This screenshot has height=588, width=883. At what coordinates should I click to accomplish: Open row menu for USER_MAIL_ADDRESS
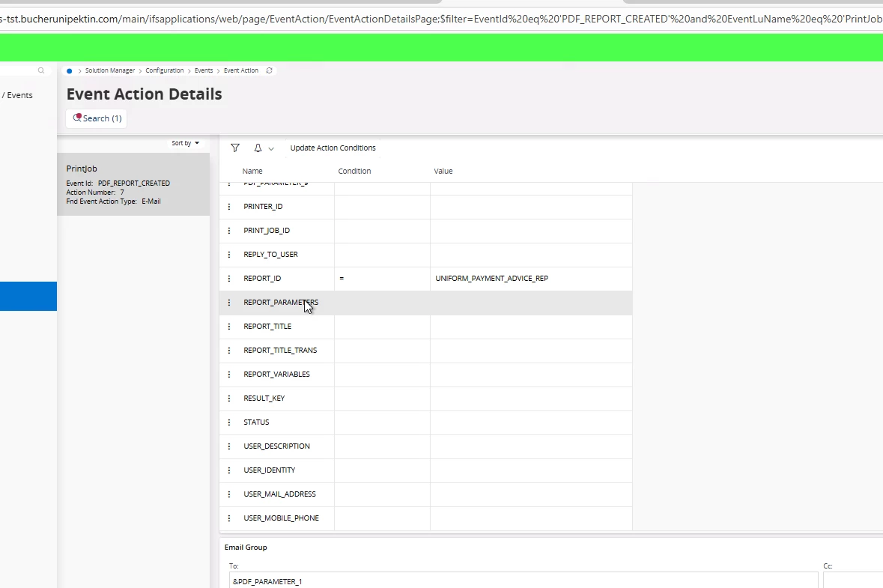229,494
